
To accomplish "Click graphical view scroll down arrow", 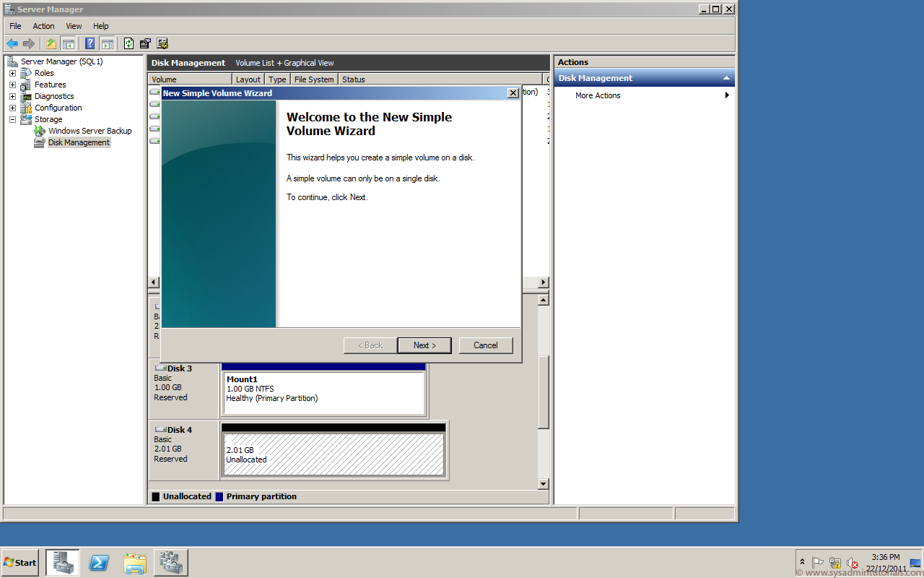I will (544, 483).
